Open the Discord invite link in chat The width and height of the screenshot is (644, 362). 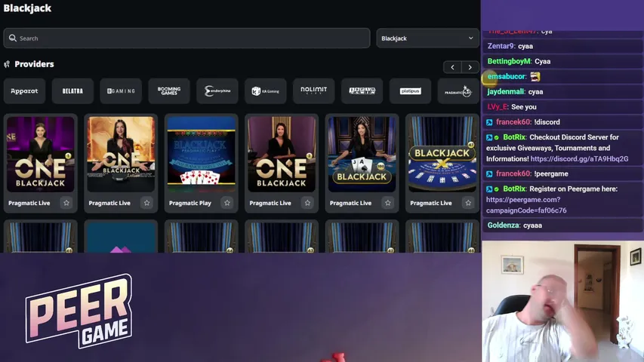[x=579, y=159]
